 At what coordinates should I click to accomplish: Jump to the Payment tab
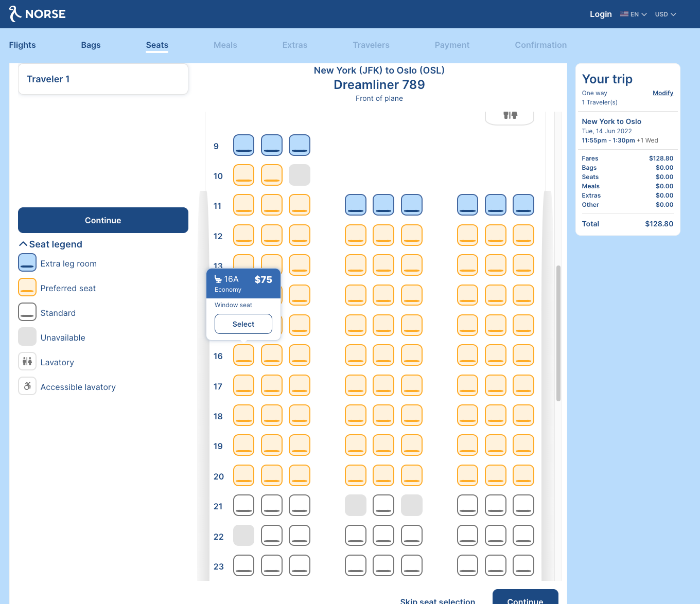pyautogui.click(x=452, y=45)
